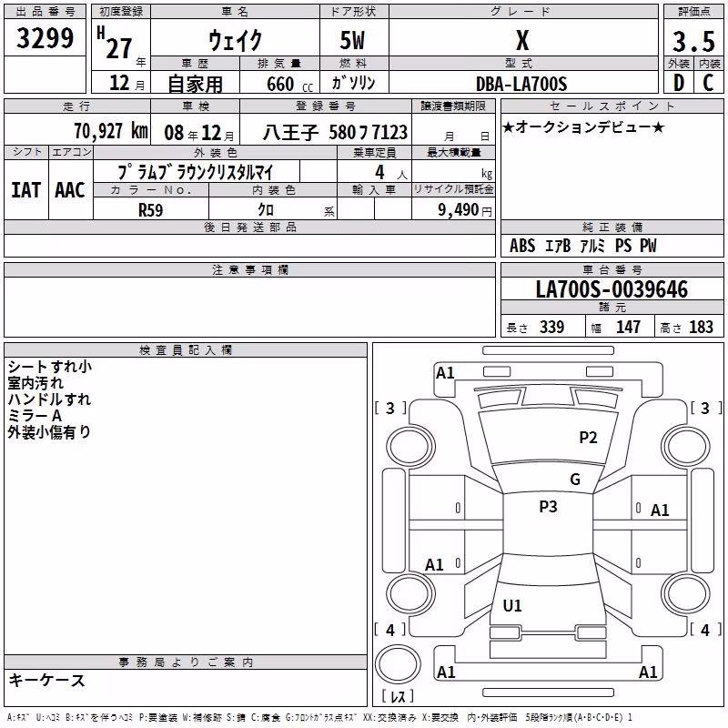Click the G mark on the windshield

[x=575, y=480]
